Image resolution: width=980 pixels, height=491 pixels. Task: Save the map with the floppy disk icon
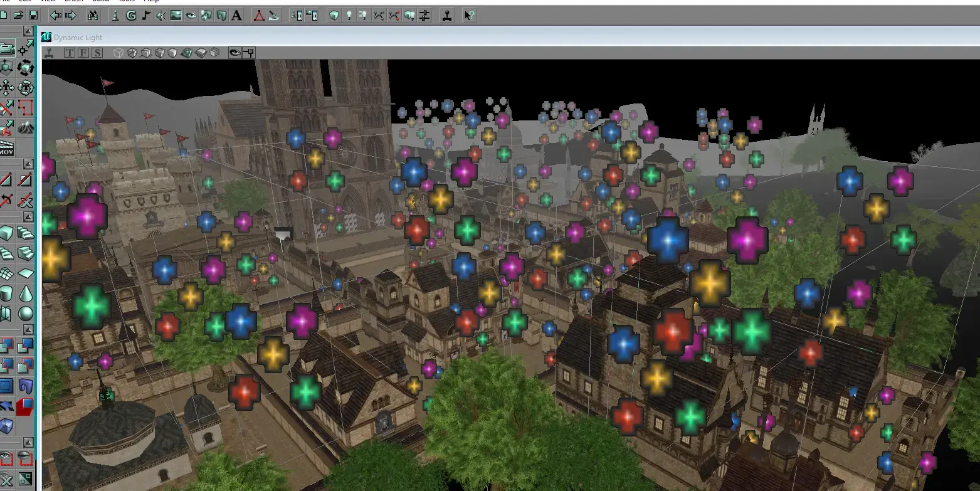(x=33, y=14)
